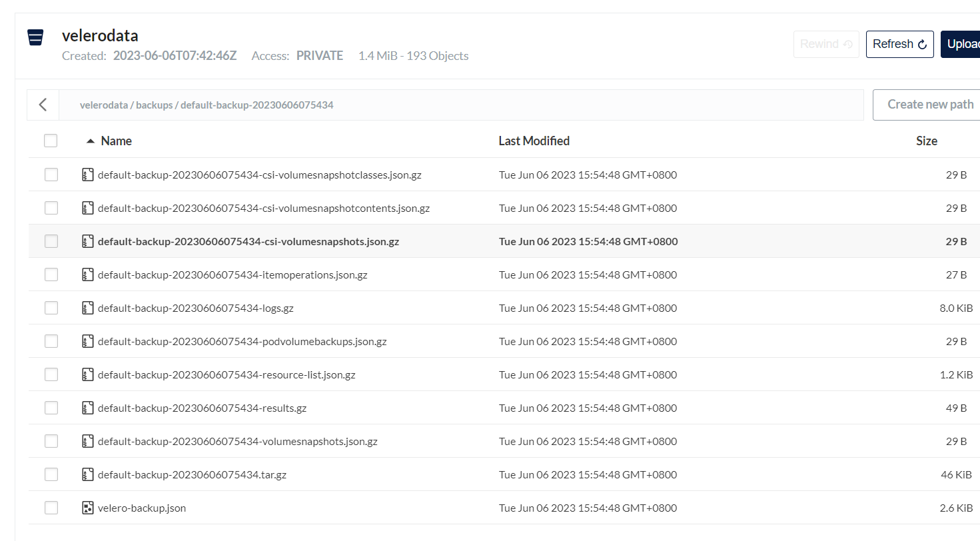This screenshot has width=980, height=541.
Task: Check the box for podvolumebackups.json.gz
Action: [x=51, y=342]
